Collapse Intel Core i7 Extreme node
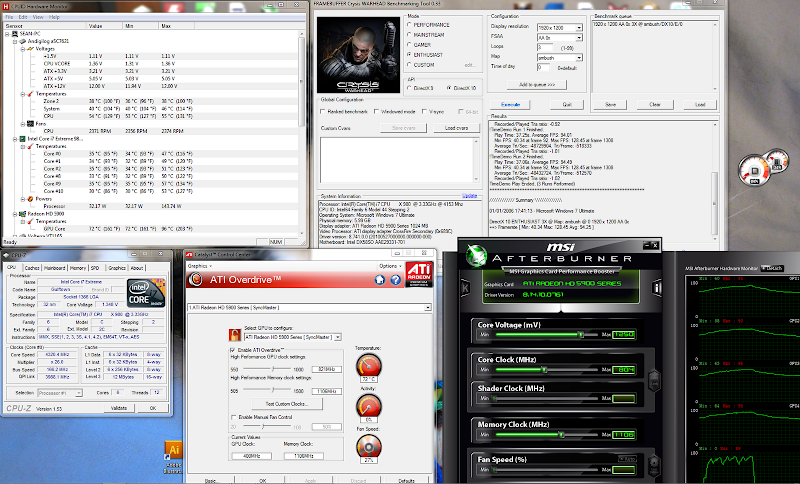The height and width of the screenshot is (484, 800). (x=15, y=139)
